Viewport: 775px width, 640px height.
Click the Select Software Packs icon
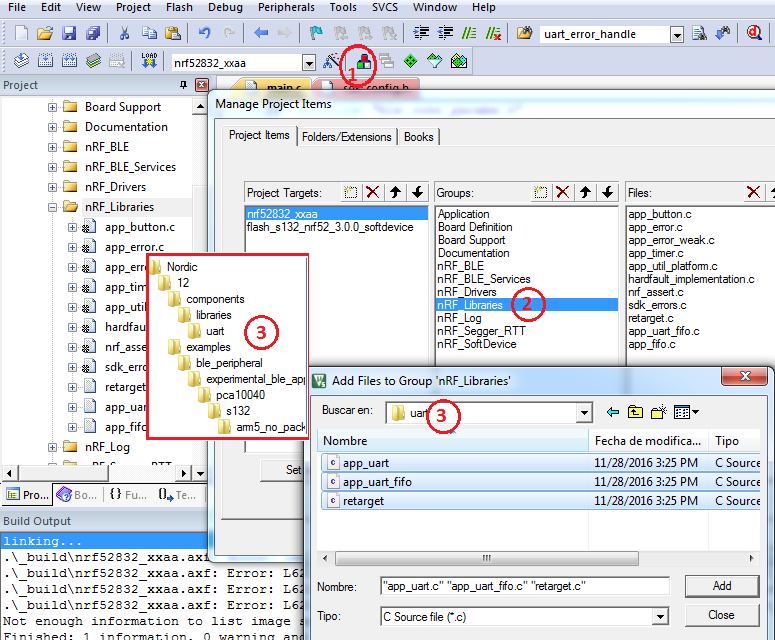[x=434, y=61]
